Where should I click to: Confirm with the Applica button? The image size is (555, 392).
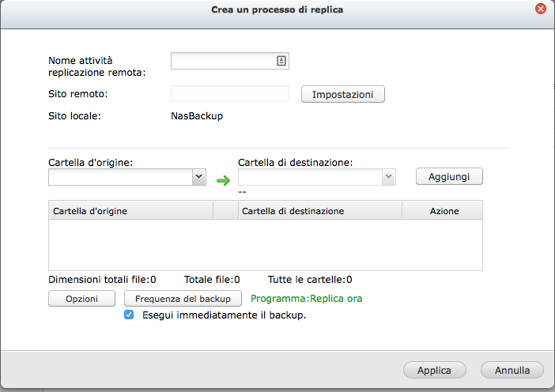coord(434,370)
